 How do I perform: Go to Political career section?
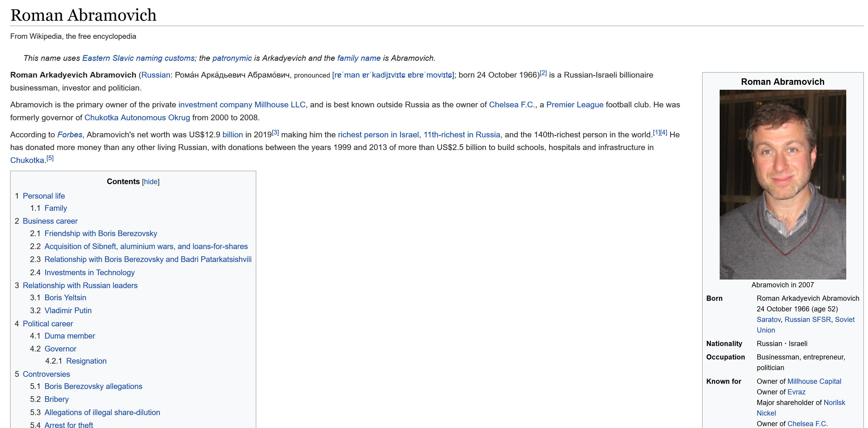tap(48, 324)
